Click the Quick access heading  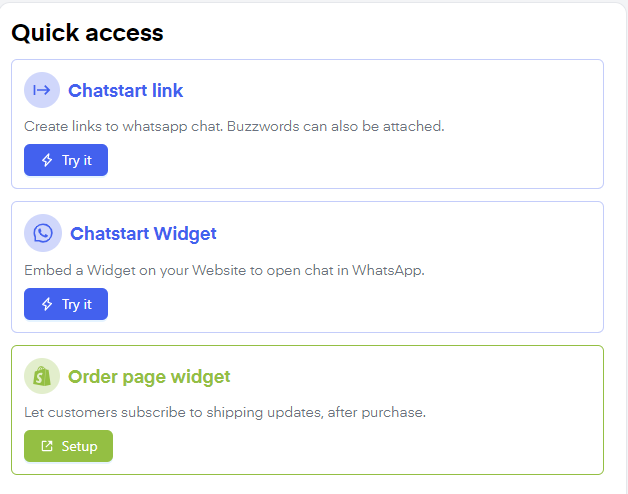coord(87,33)
